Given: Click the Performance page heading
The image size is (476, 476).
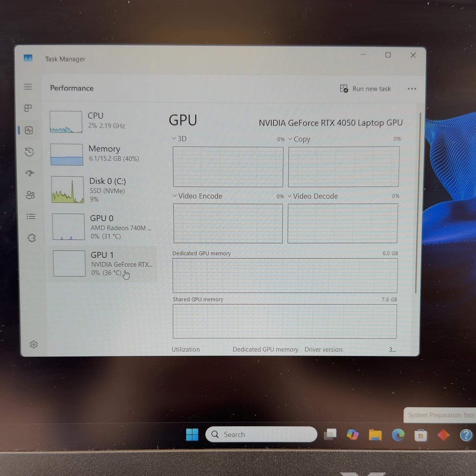Looking at the screenshot, I should point(72,88).
